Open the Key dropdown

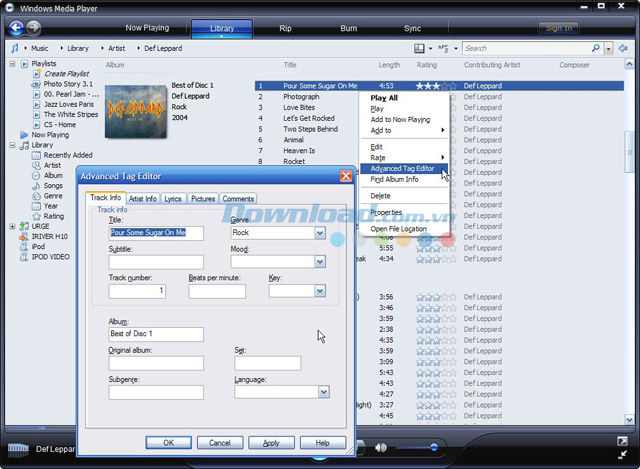[x=320, y=291]
